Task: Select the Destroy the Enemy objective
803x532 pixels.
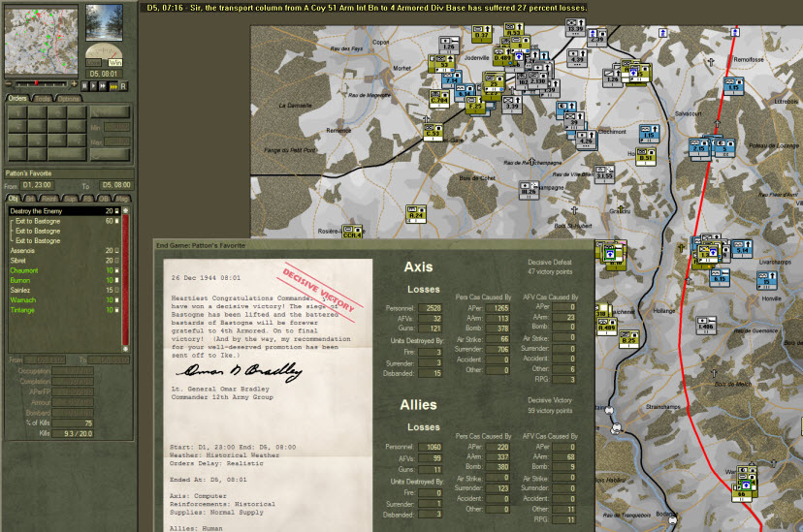Action: coord(65,210)
